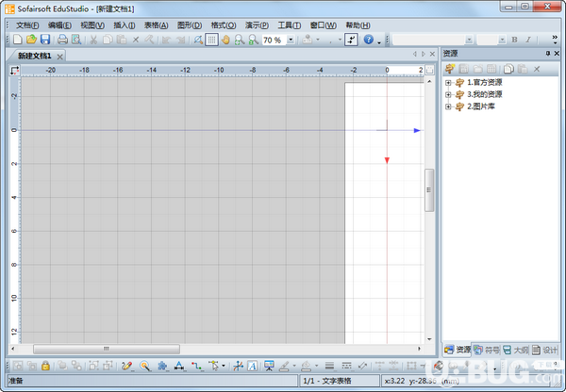Click the blue puzzle piece icon

162,366
